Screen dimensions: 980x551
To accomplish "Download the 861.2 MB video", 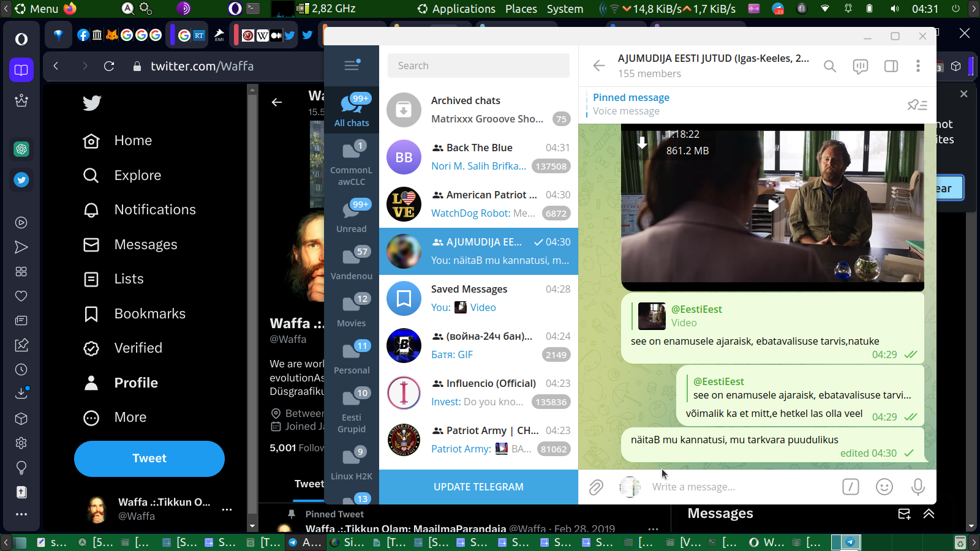I will pos(642,143).
